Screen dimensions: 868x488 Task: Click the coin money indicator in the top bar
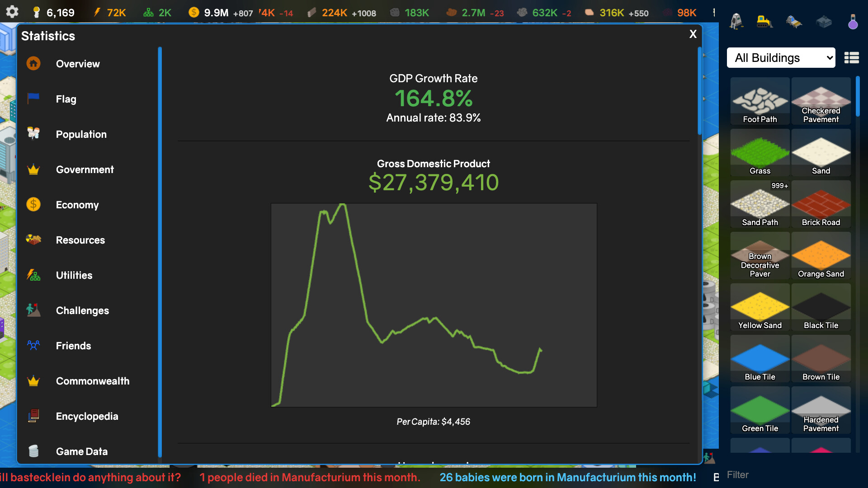pyautogui.click(x=193, y=12)
